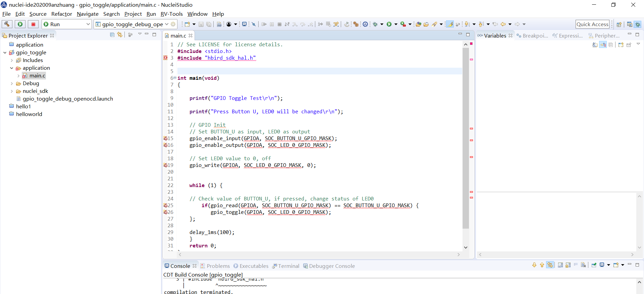Open the launch mode Run dropdown

pos(67,24)
